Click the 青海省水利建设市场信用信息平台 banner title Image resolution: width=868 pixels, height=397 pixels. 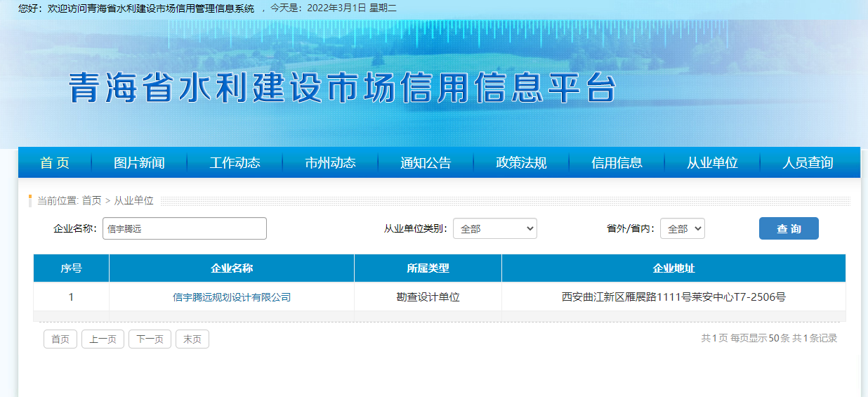click(343, 88)
